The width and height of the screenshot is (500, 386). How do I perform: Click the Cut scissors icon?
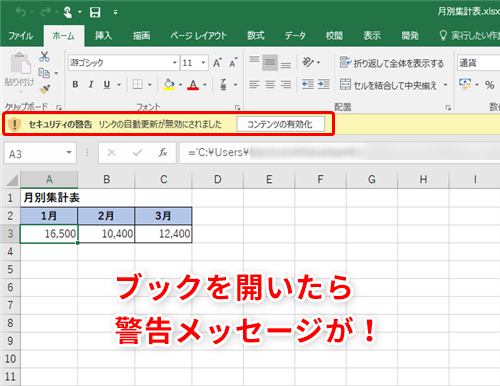(44, 56)
